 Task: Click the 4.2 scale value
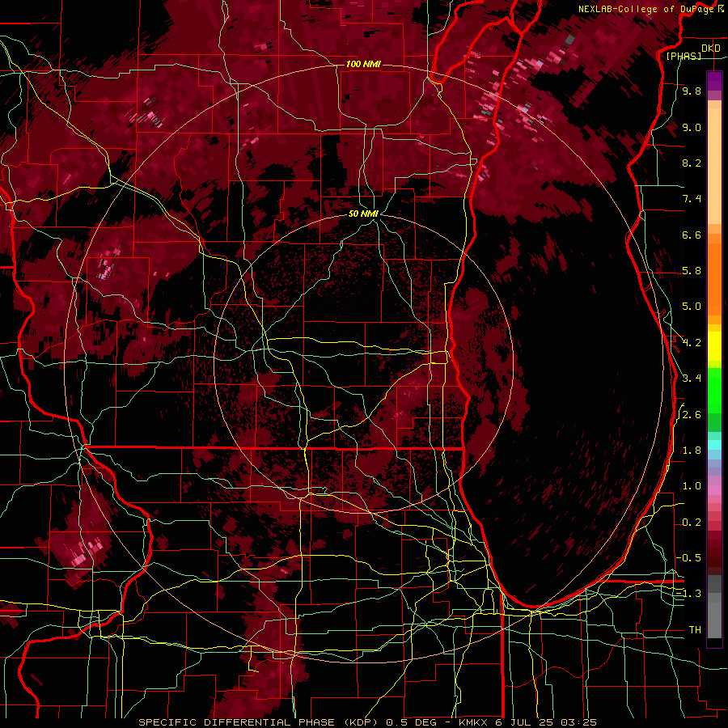pyautogui.click(x=692, y=343)
